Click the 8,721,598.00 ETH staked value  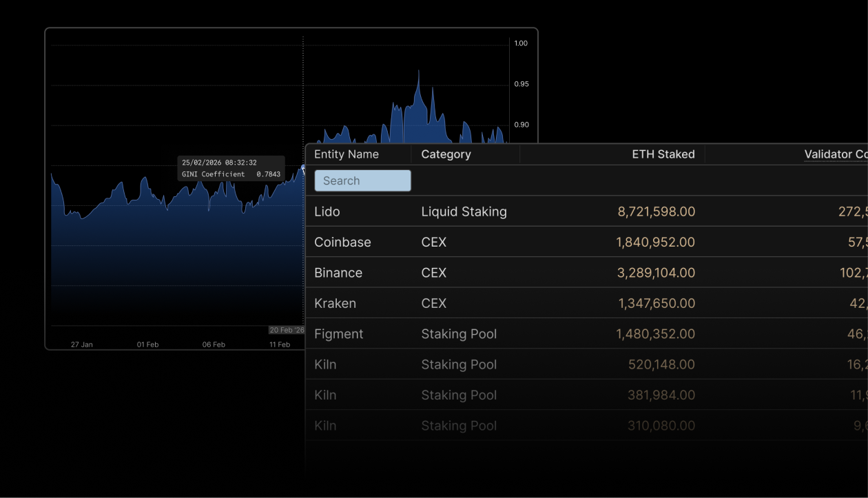coord(657,211)
